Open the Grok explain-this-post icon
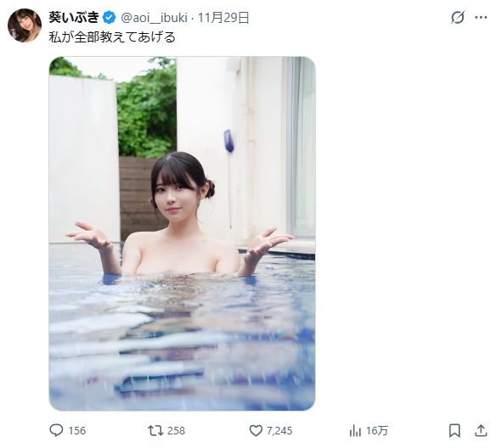The height and width of the screenshot is (448, 496). 458,17
